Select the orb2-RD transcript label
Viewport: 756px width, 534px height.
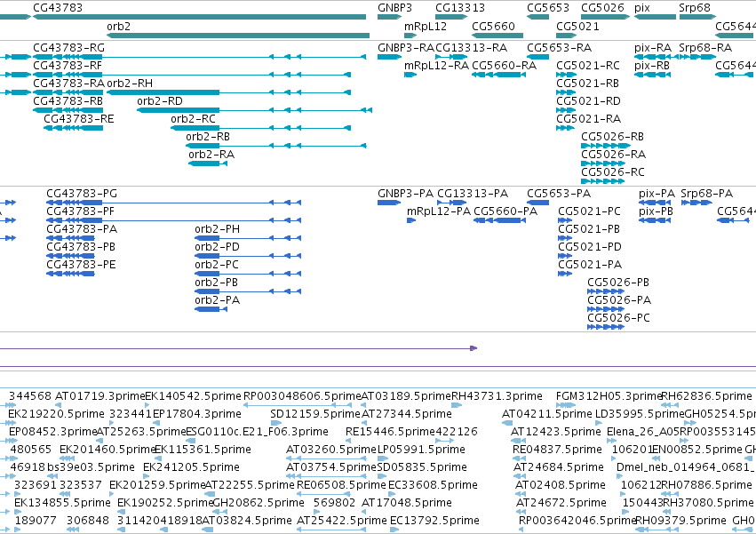pyautogui.click(x=160, y=101)
